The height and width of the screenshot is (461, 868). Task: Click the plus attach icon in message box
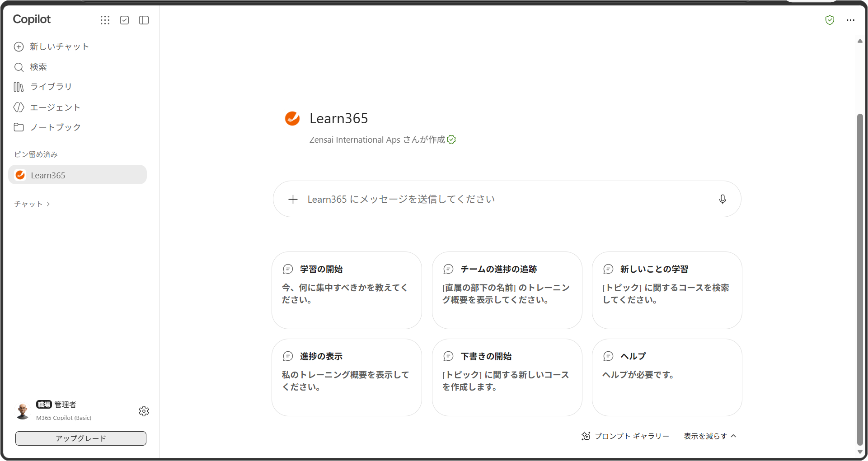[293, 199]
